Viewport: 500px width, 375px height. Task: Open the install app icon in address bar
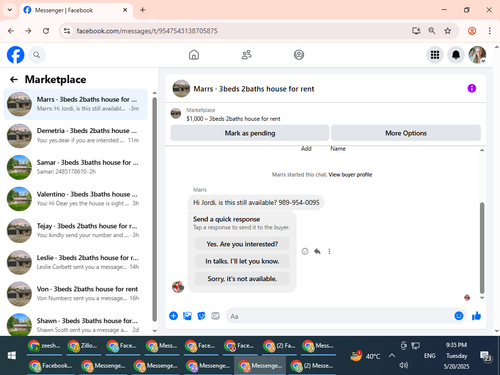(x=416, y=31)
